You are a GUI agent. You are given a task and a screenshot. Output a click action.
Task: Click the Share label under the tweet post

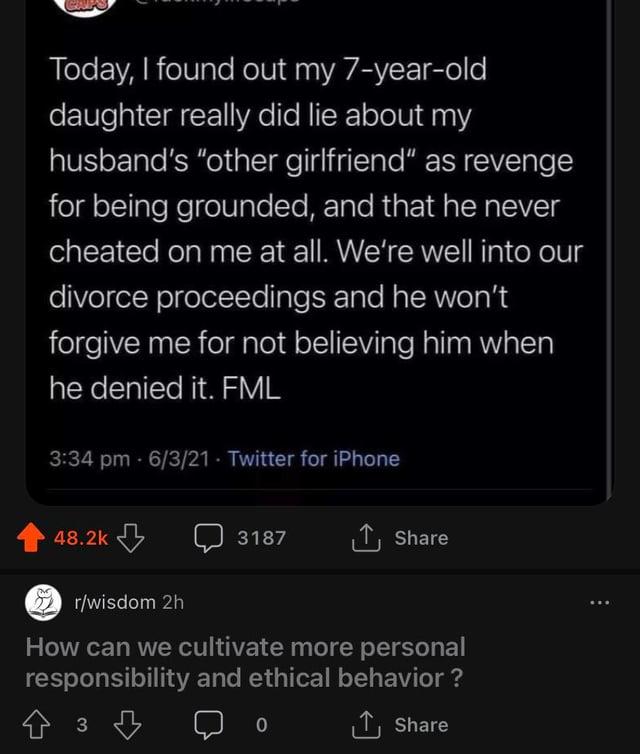[421, 538]
